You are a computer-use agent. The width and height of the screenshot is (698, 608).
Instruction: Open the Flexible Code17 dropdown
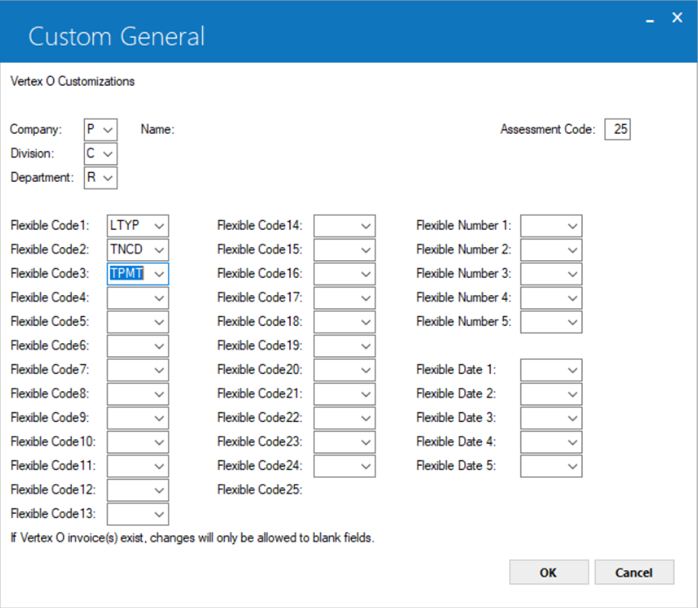click(344, 298)
